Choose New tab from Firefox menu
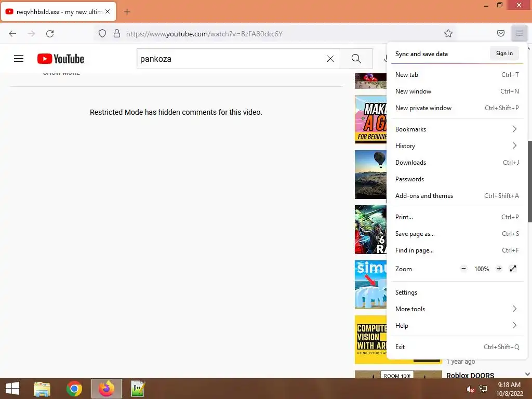The height and width of the screenshot is (399, 532). [457, 75]
